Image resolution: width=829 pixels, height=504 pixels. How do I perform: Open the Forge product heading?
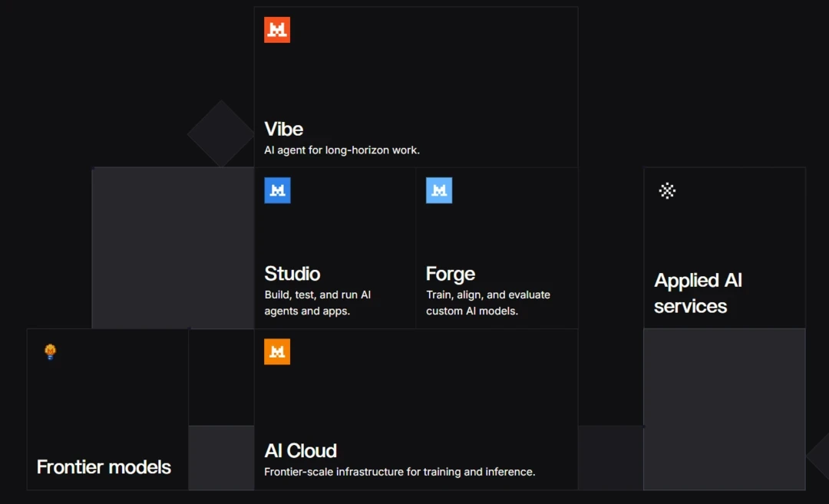tap(451, 274)
